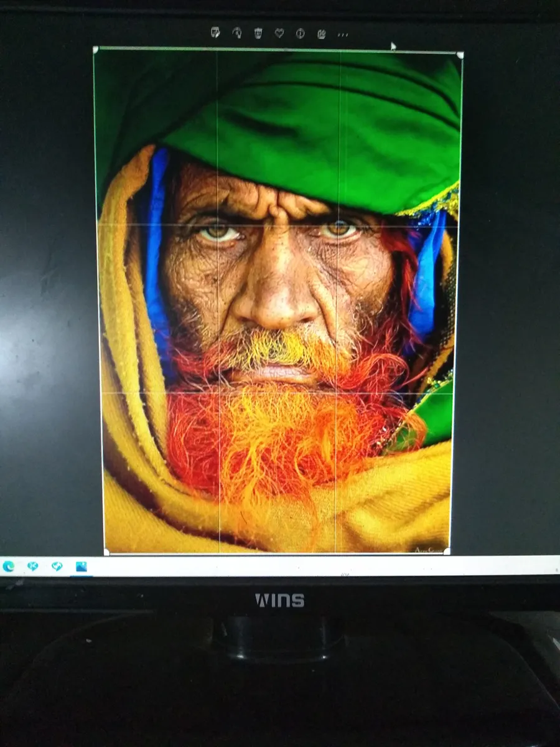The width and height of the screenshot is (560, 747).
Task: Open the edit image tool
Action: [x=215, y=33]
